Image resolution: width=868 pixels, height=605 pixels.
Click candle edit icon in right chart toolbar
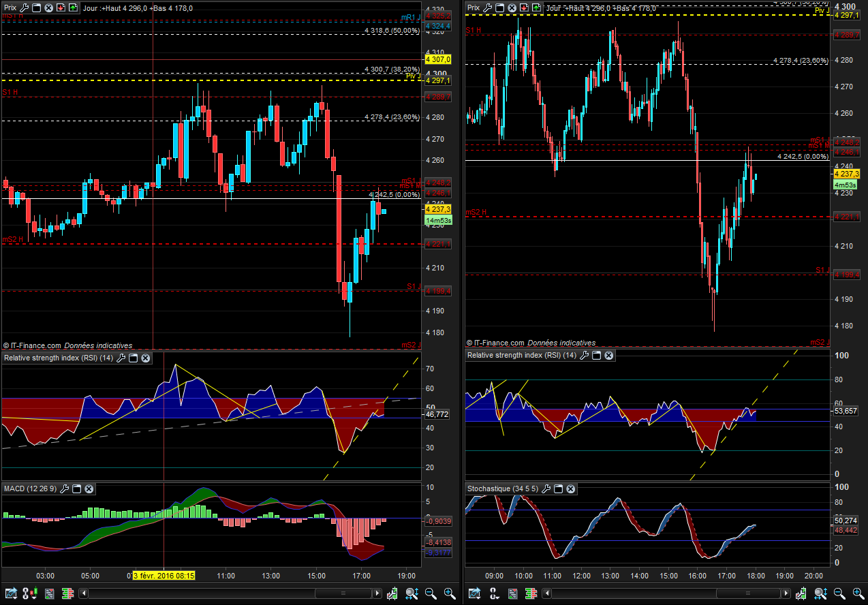[x=801, y=593]
